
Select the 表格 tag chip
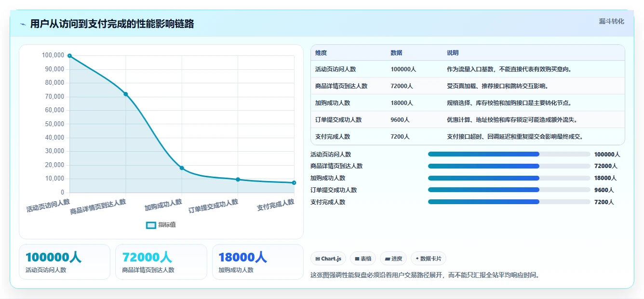point(363,259)
